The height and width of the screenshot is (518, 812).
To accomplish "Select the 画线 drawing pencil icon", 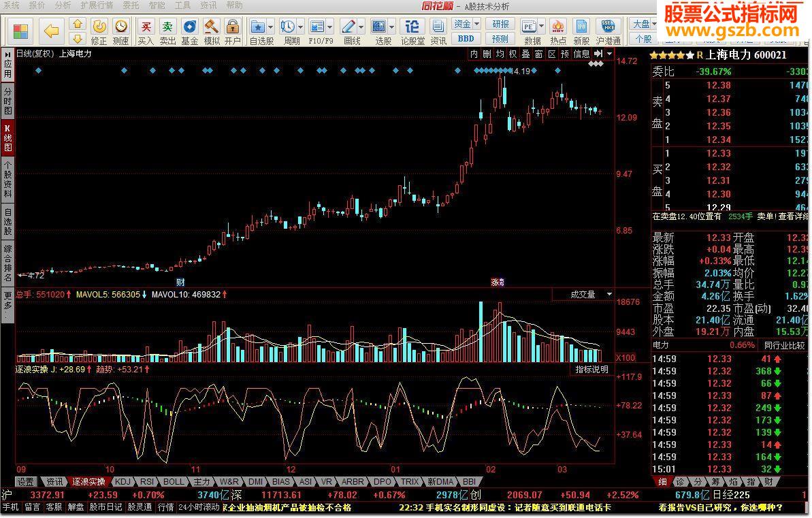I will point(348,26).
